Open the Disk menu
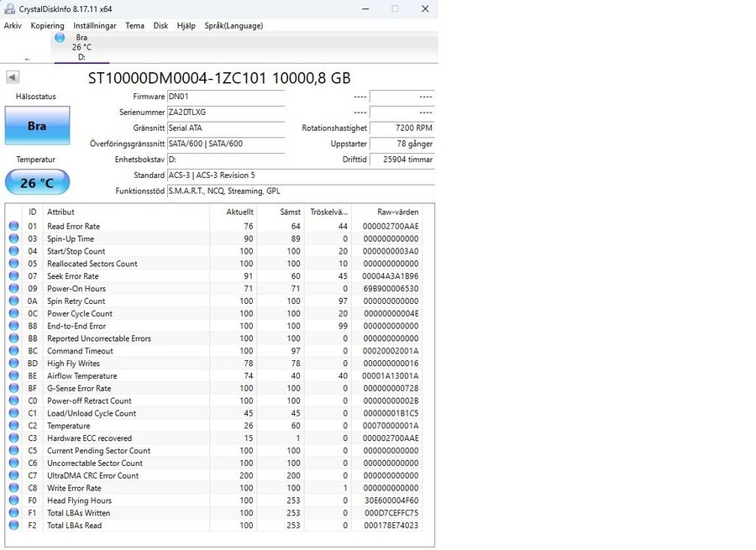 coord(160,25)
